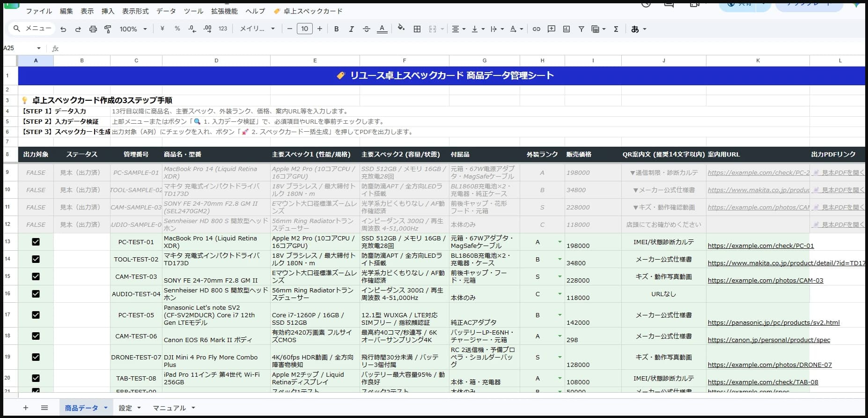Open the horizontal align dropdown
The width and height of the screenshot is (868, 418).
coord(459,29)
